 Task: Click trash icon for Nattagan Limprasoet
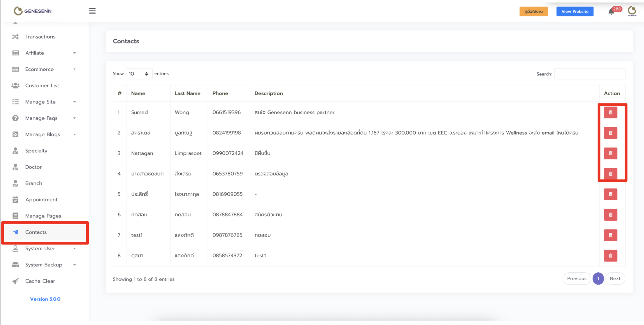coord(610,153)
